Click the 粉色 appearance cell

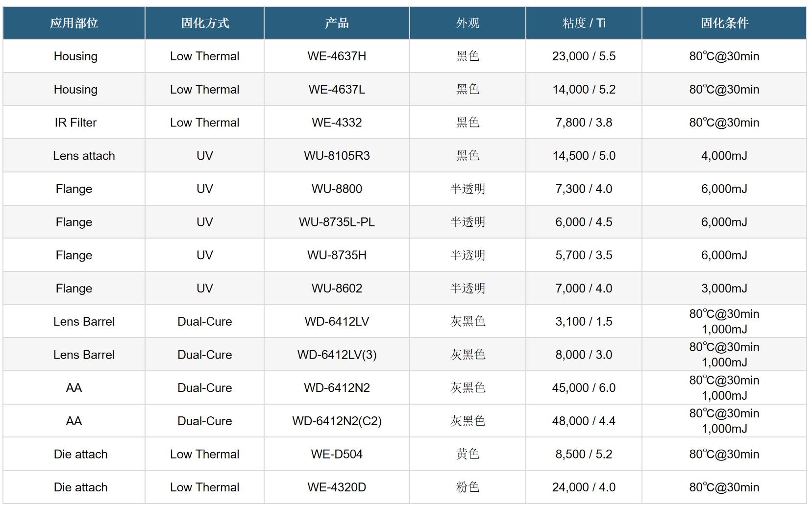point(468,487)
